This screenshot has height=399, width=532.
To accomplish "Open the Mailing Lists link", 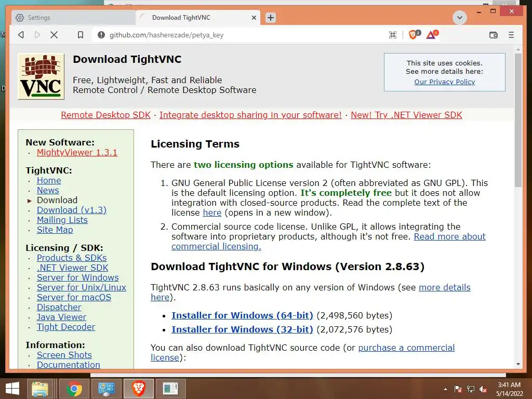I will [x=62, y=220].
